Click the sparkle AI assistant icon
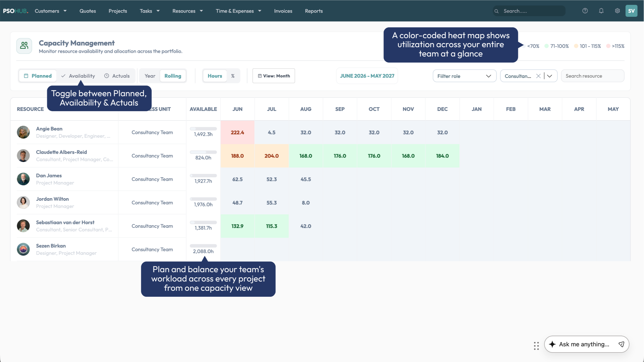 point(552,344)
